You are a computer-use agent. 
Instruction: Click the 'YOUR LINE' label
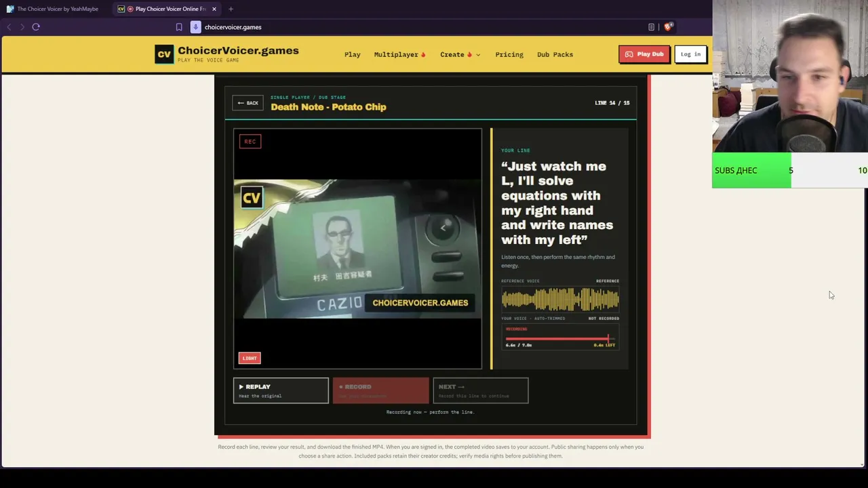[515, 150]
